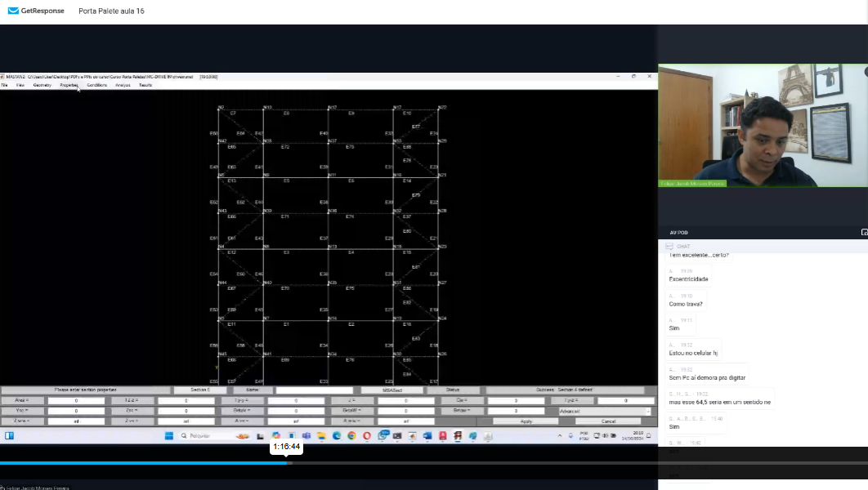Click the MASTAN2 window maximize icon
The image size is (868, 490).
[x=633, y=76]
